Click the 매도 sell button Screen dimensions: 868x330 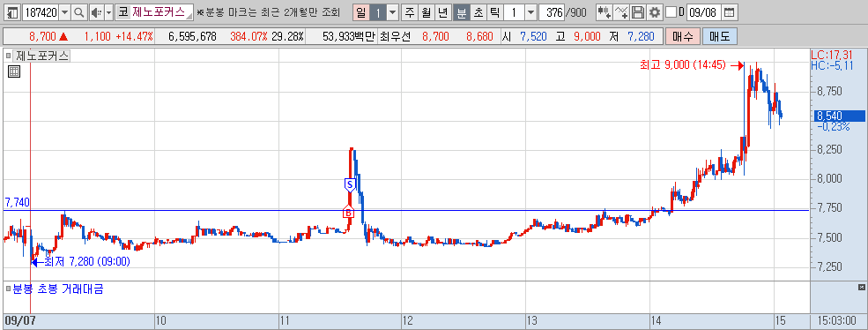(720, 36)
